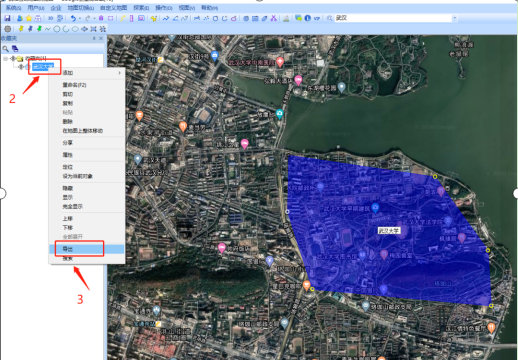Screen dimensions: 518x360
Task: Select the green circle drawing tool
Action: pyautogui.click(x=57, y=29)
